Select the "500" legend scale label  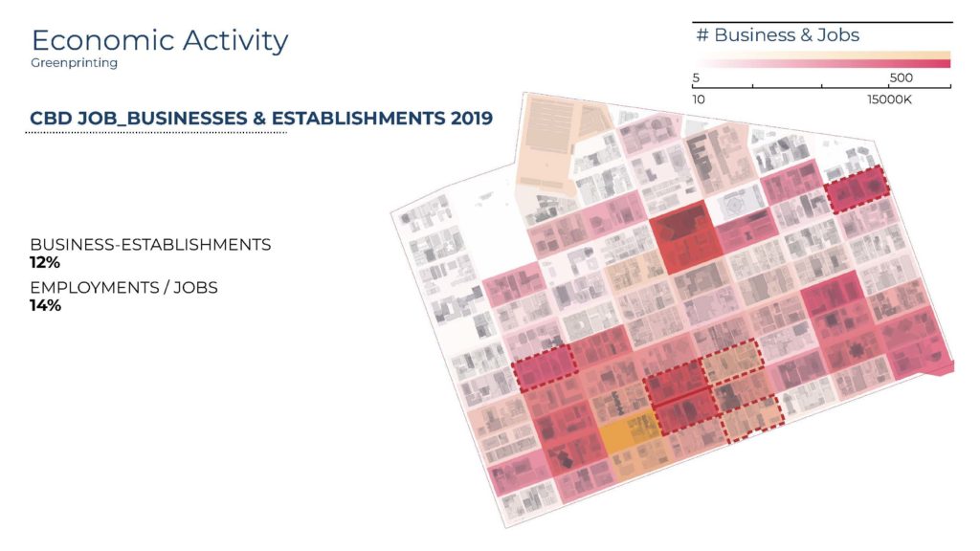[x=901, y=78]
